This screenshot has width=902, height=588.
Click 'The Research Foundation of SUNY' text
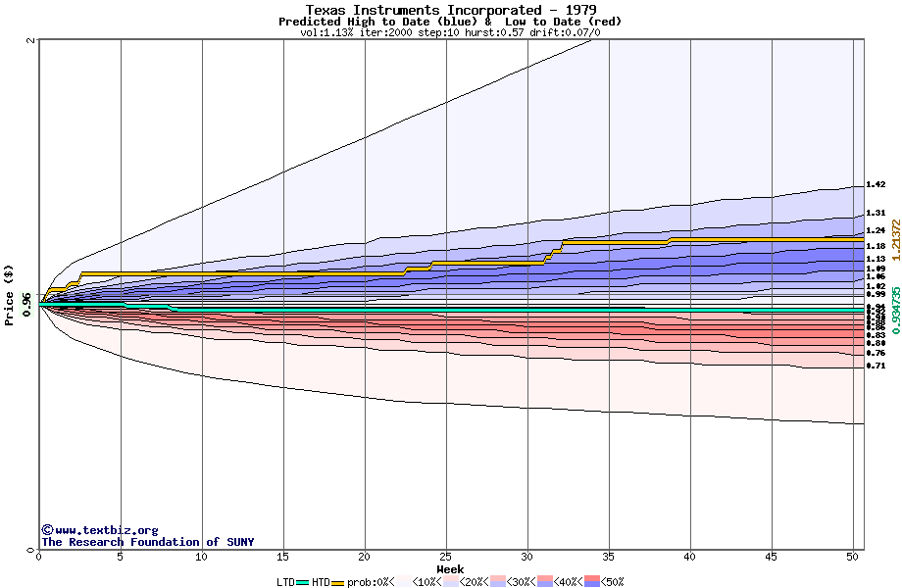[x=148, y=542]
